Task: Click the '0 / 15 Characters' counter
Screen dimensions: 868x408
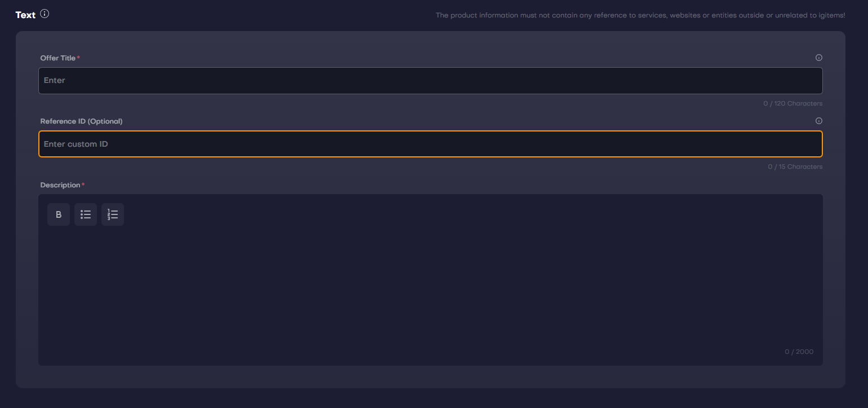Action: point(795,167)
